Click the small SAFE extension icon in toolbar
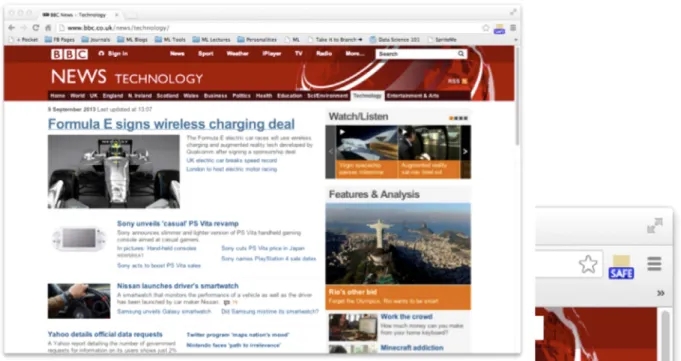Screen dimensions: 681x361 coord(499,29)
